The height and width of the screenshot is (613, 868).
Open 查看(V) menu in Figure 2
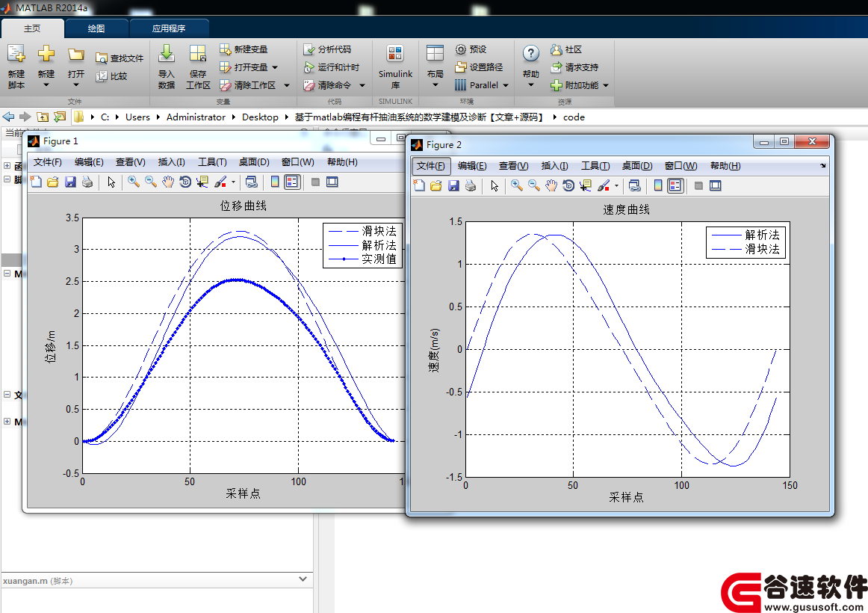coord(514,166)
